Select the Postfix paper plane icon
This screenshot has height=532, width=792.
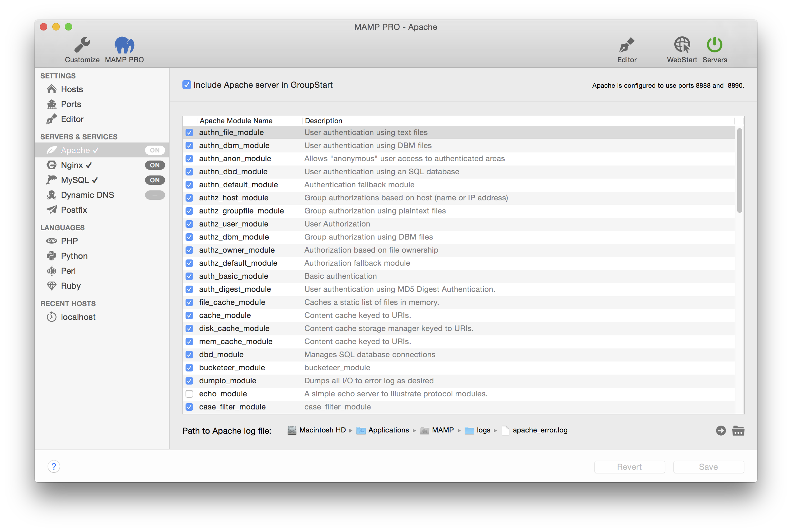tap(52, 210)
